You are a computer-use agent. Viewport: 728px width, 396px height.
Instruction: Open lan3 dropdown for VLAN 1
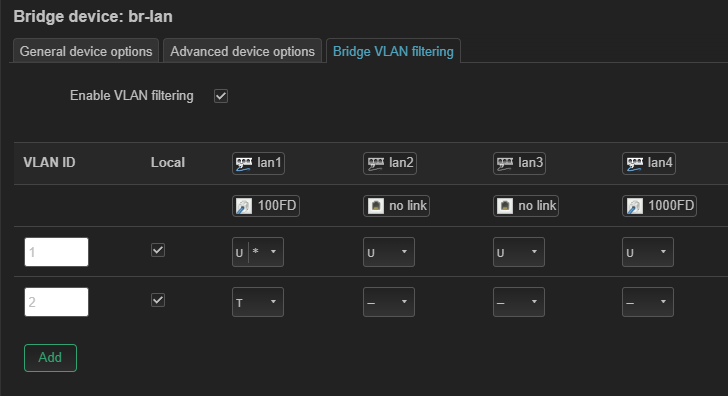click(x=519, y=252)
